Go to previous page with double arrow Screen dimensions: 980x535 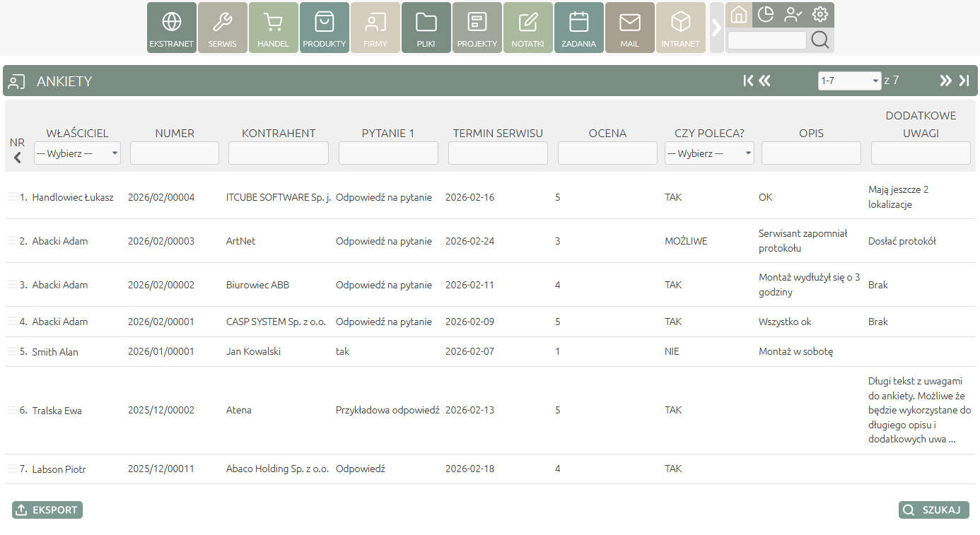[x=764, y=81]
